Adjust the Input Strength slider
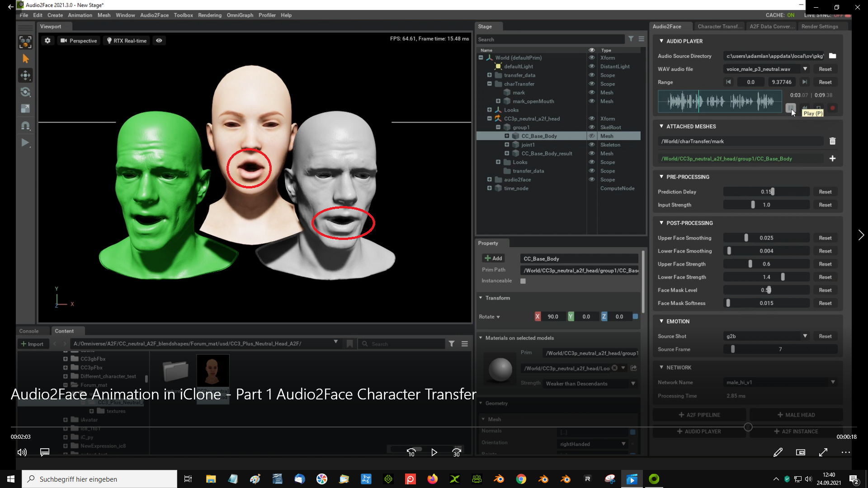Image resolution: width=868 pixels, height=488 pixels. 766,205
